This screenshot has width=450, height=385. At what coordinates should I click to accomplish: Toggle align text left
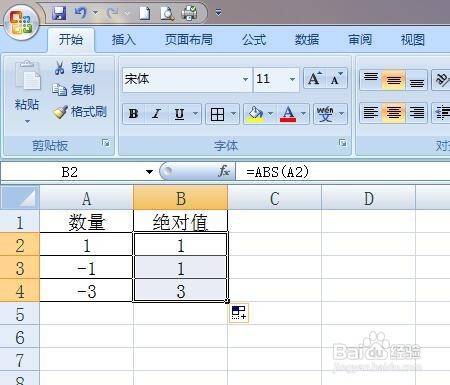[371, 113]
